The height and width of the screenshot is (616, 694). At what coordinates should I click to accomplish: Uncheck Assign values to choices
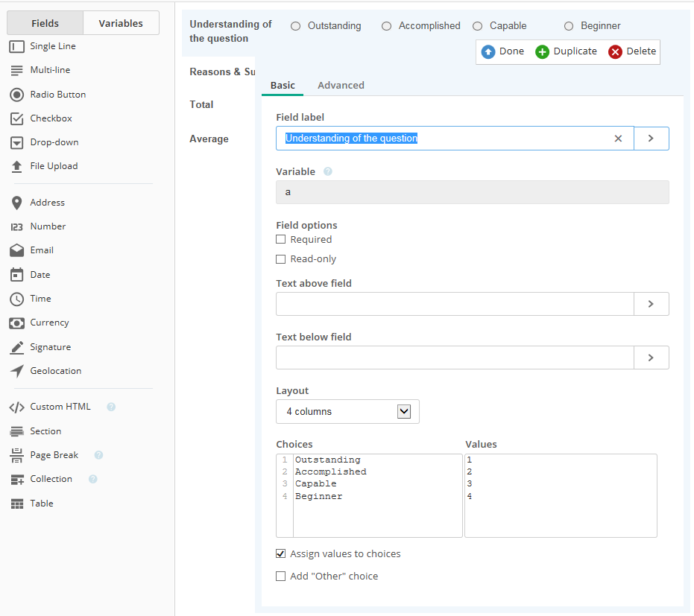tap(280, 553)
